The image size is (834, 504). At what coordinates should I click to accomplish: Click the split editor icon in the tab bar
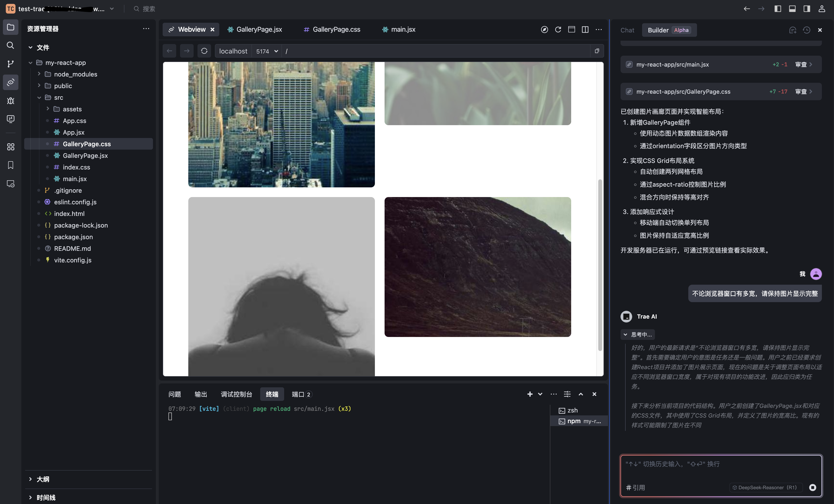[x=585, y=30]
